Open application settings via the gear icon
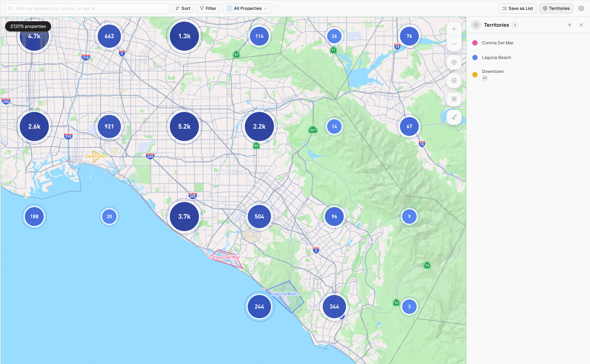The height and width of the screenshot is (364, 590). pos(581,8)
